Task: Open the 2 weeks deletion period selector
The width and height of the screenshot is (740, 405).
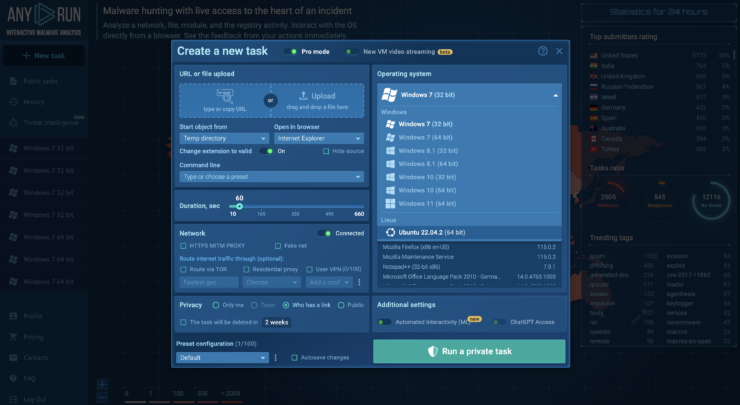Action: point(277,322)
